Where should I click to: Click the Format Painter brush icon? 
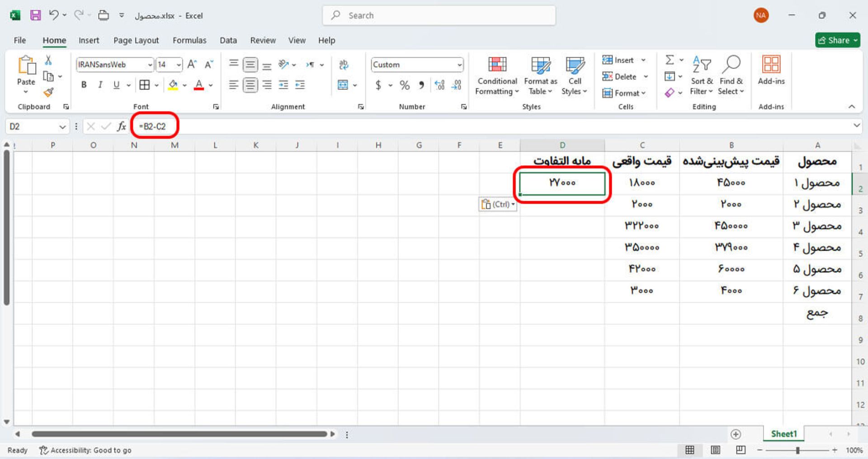[48, 93]
